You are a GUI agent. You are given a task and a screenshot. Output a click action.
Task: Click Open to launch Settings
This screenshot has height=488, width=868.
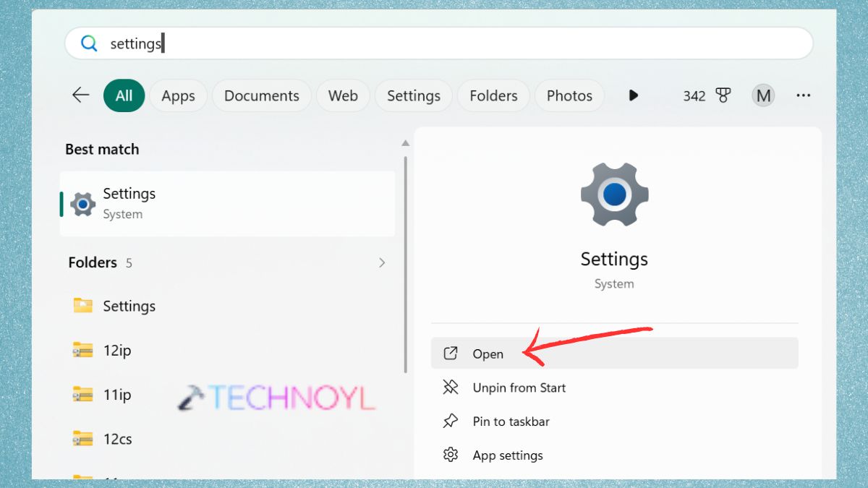(488, 354)
